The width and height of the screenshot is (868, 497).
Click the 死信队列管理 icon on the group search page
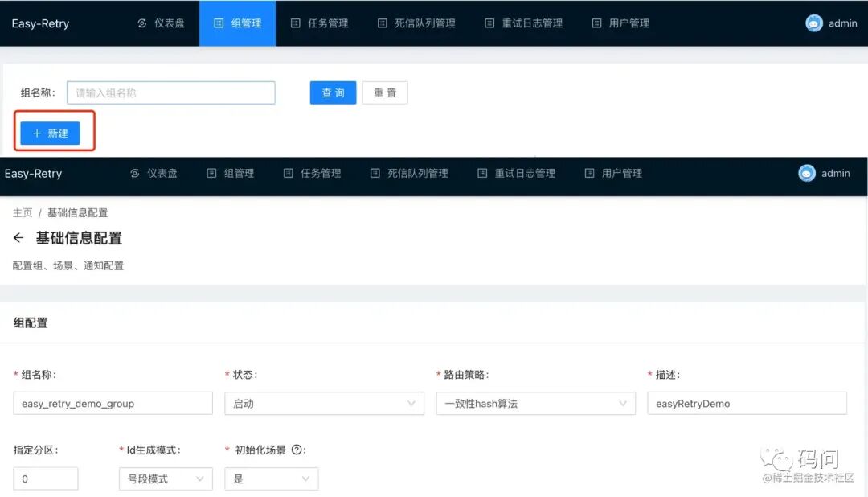click(x=382, y=23)
